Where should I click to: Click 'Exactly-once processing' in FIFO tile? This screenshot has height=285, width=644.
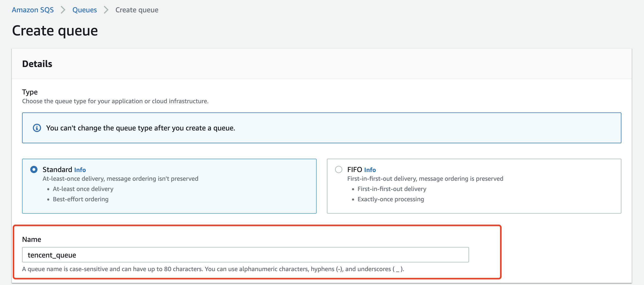point(391,199)
